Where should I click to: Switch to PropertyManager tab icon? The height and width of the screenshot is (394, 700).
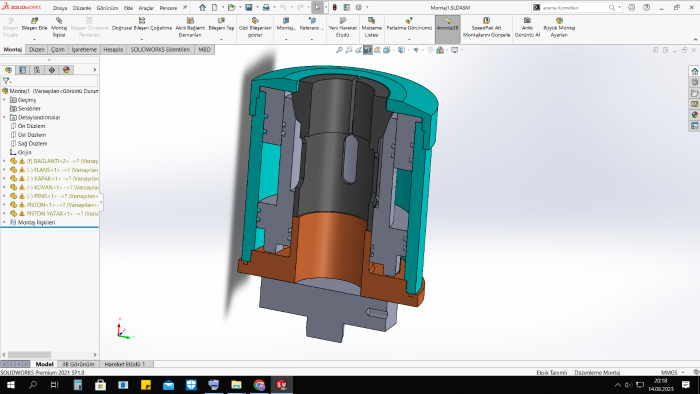(22, 70)
